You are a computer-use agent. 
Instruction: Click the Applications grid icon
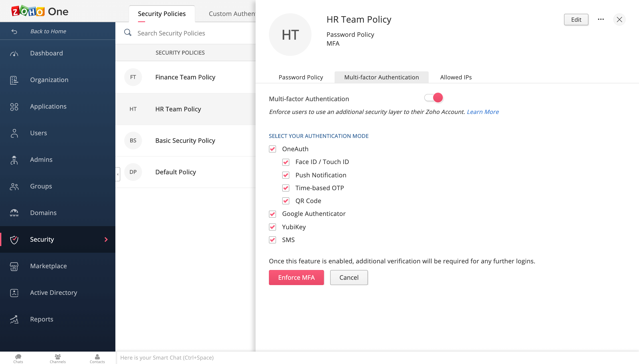pyautogui.click(x=14, y=106)
